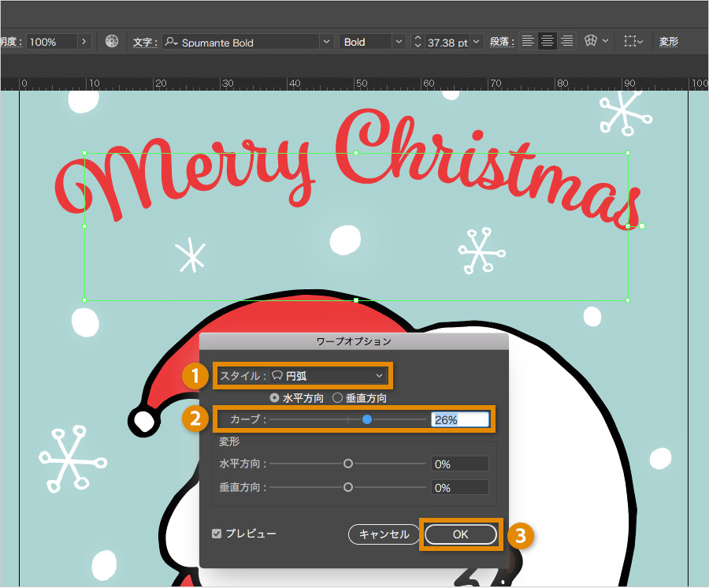This screenshot has height=588, width=709.
Task: Click the 37.38 pt font size field
Action: coord(447,42)
